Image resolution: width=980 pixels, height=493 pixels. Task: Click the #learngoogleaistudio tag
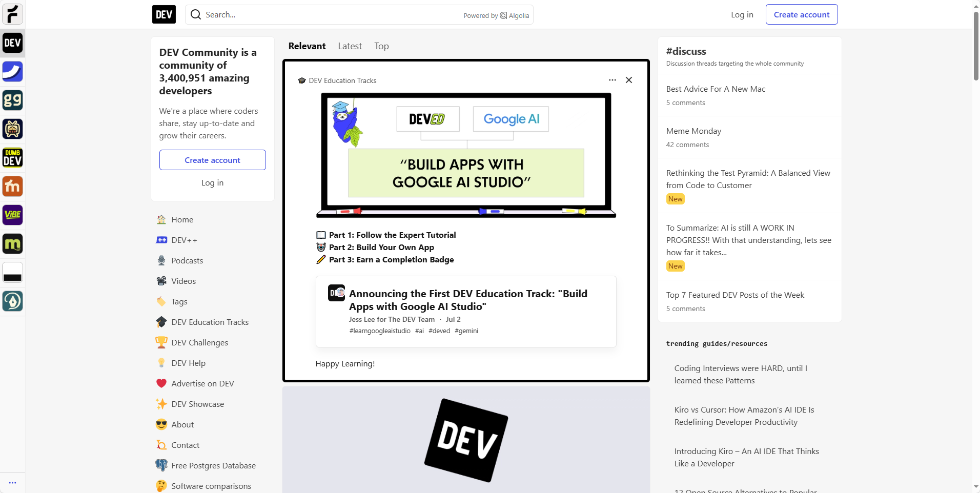point(380,331)
